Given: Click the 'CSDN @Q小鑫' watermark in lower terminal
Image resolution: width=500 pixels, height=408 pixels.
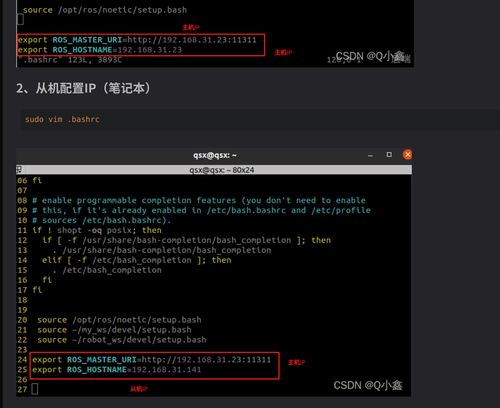Looking at the screenshot, I should (368, 385).
